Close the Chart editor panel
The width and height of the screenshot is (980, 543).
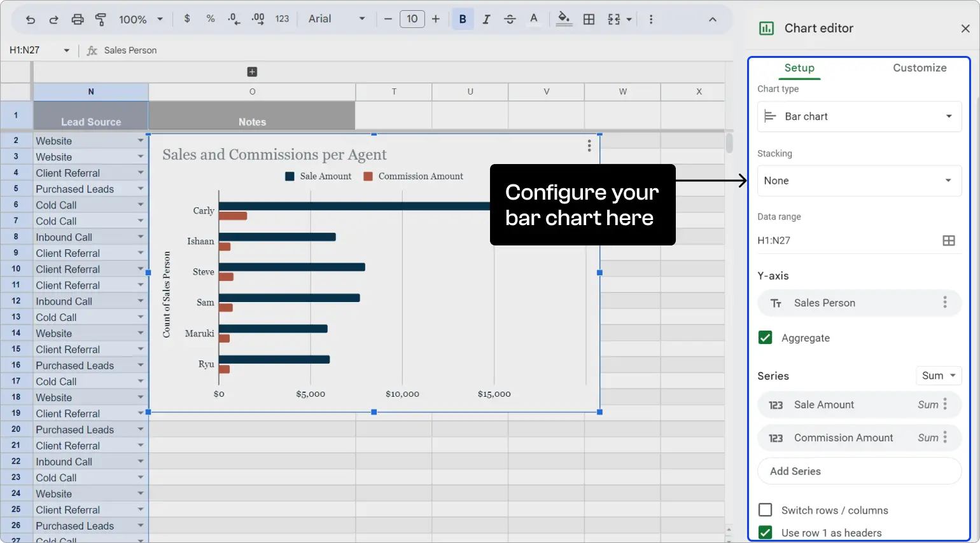click(x=965, y=29)
